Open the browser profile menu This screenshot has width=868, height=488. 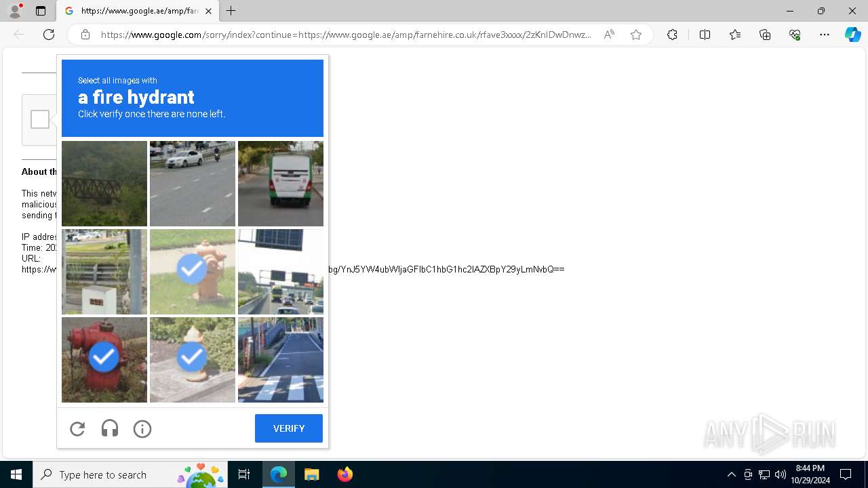point(15,11)
